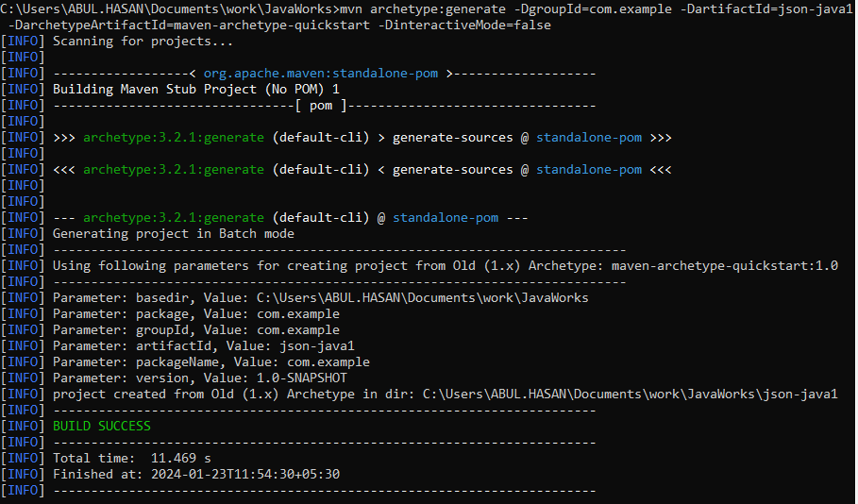This screenshot has height=504, width=858.
Task: Click the 'Parameter: package, Value: com.example' line
Action: tap(196, 314)
